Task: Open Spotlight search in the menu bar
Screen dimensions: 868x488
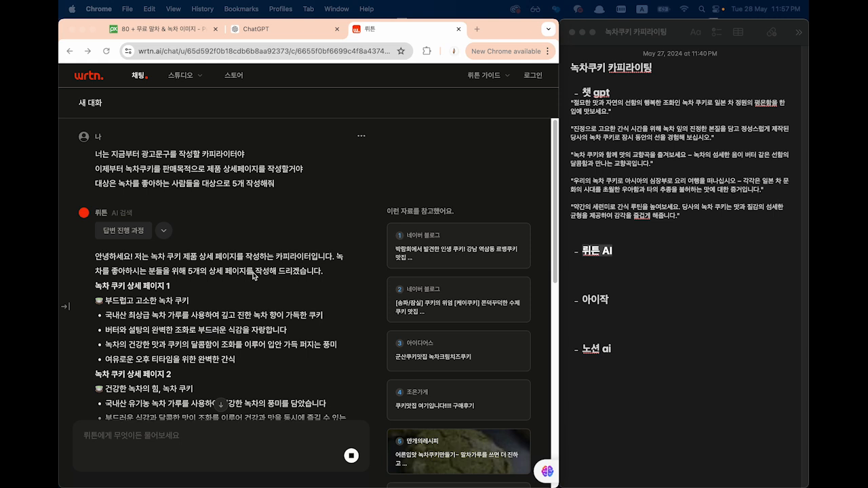Action: (701, 9)
